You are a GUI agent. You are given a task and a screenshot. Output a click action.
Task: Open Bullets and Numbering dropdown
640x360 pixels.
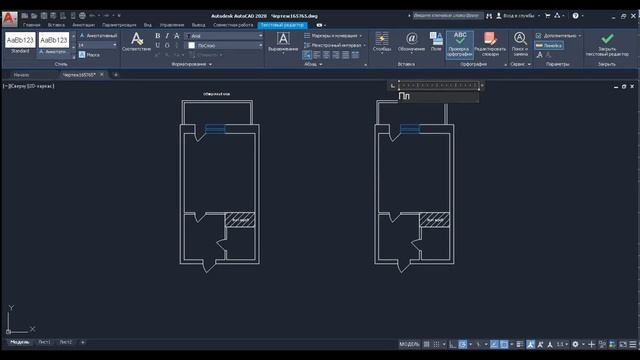(333, 36)
